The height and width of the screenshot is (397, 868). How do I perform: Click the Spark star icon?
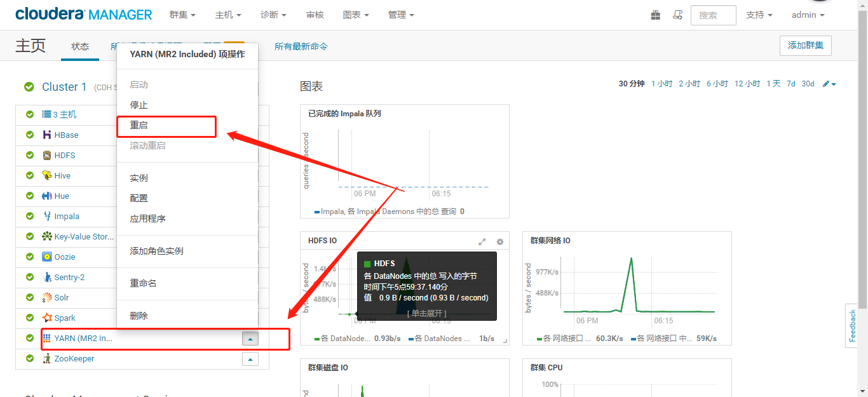coord(46,318)
